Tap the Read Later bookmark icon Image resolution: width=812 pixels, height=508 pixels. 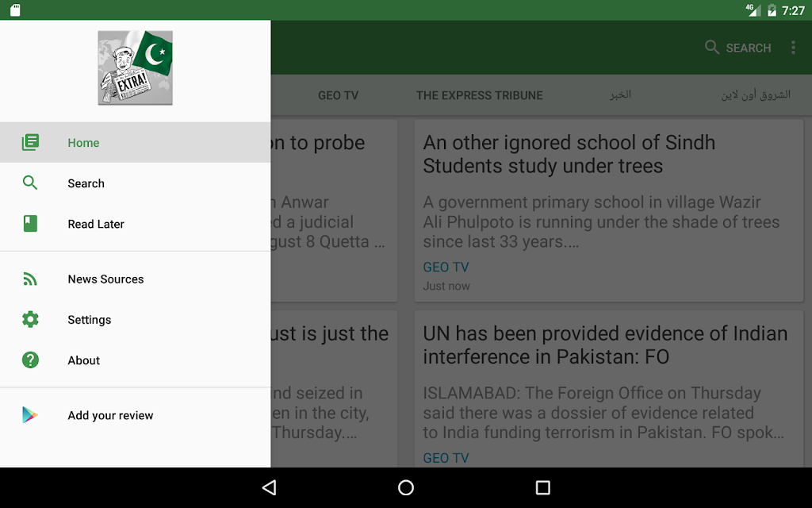pyautogui.click(x=30, y=223)
